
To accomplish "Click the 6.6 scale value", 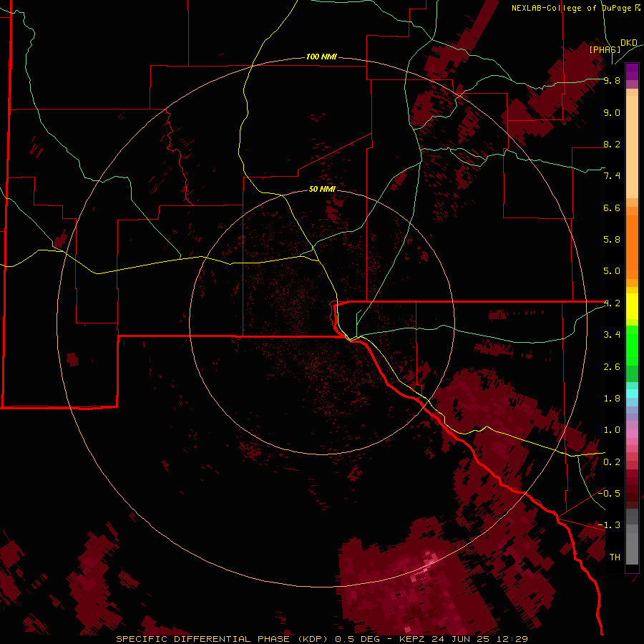I will [x=612, y=208].
